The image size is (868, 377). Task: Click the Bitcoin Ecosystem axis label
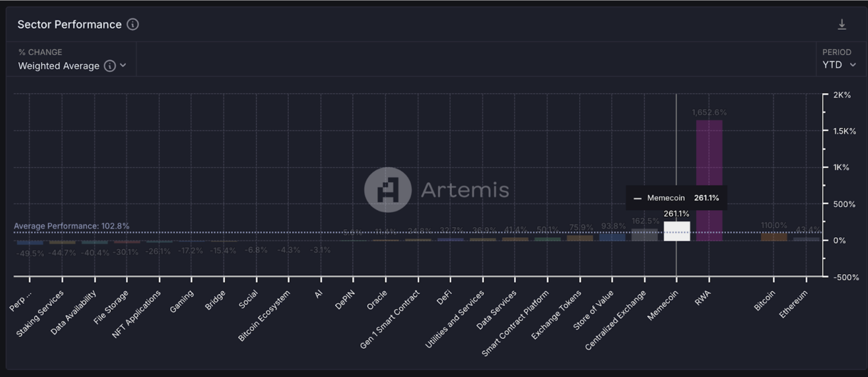click(264, 316)
